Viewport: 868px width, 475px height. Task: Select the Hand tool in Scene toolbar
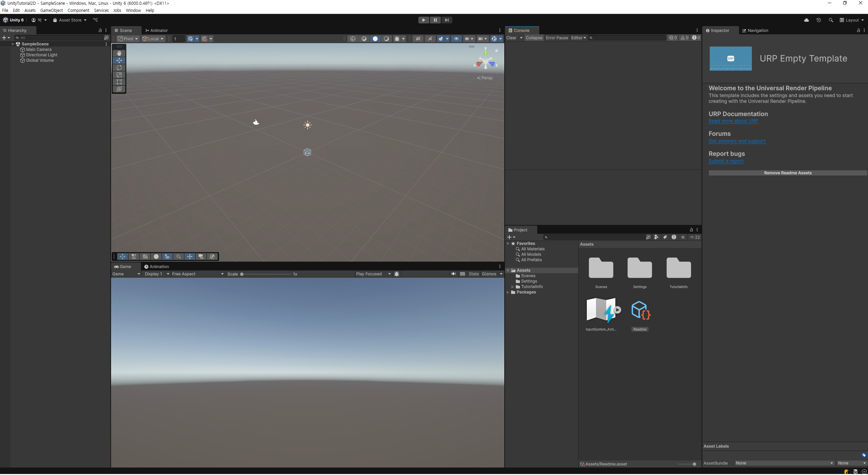point(119,53)
